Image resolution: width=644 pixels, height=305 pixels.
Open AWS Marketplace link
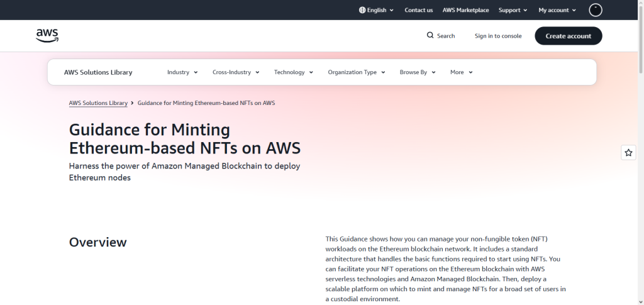(466, 10)
